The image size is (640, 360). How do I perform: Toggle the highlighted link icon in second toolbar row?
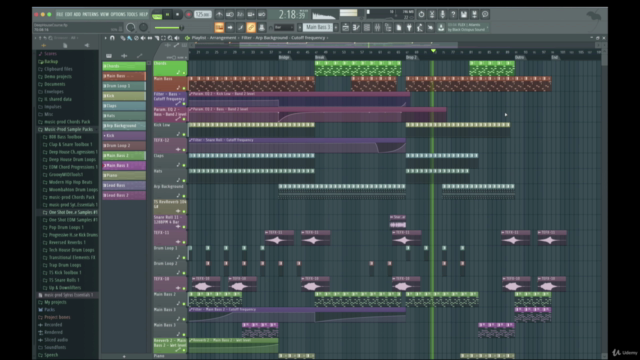click(251, 28)
